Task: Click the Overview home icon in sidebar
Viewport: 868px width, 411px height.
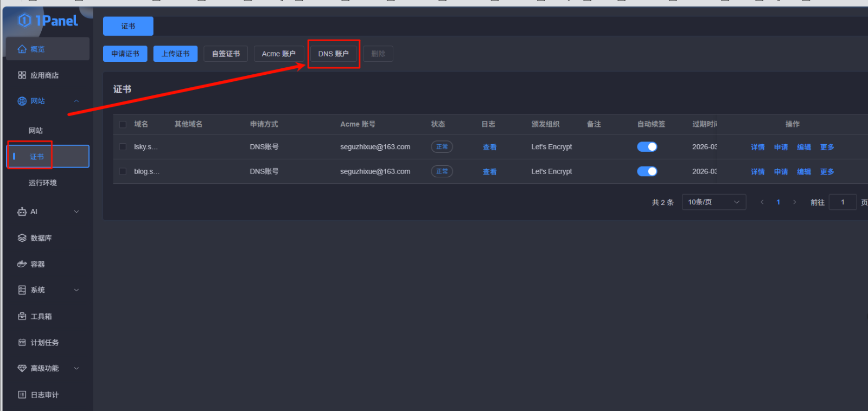Action: pos(22,49)
